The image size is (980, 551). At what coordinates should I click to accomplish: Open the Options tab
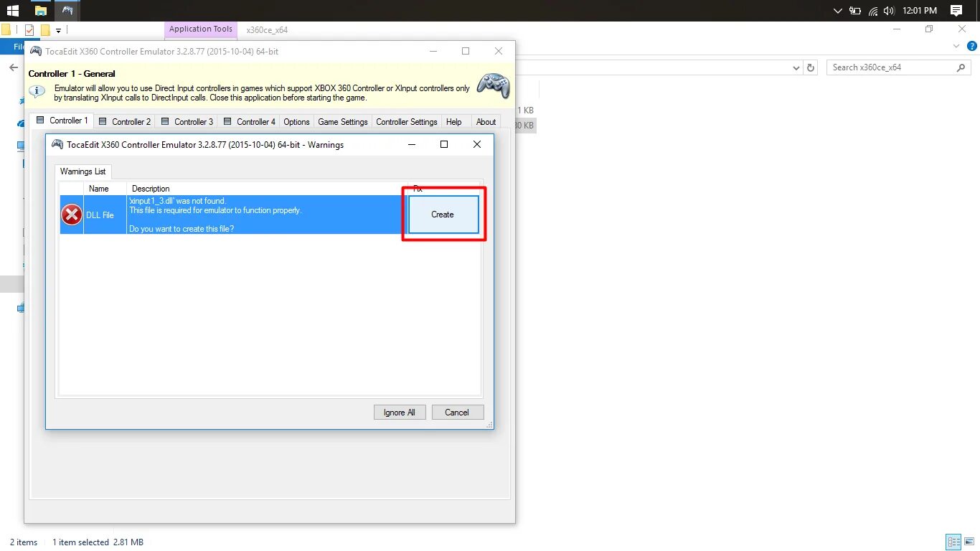pos(296,122)
